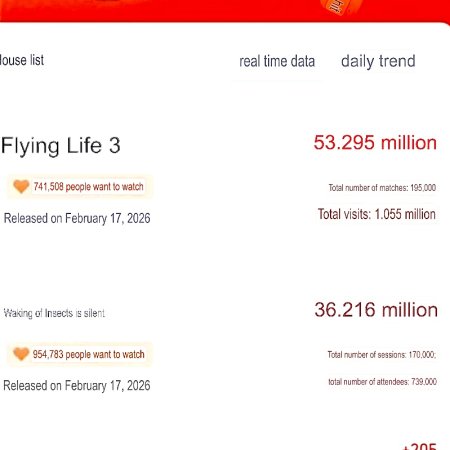450x450 pixels.
Task: Click Total number of matches: 195,000
Action: click(382, 188)
